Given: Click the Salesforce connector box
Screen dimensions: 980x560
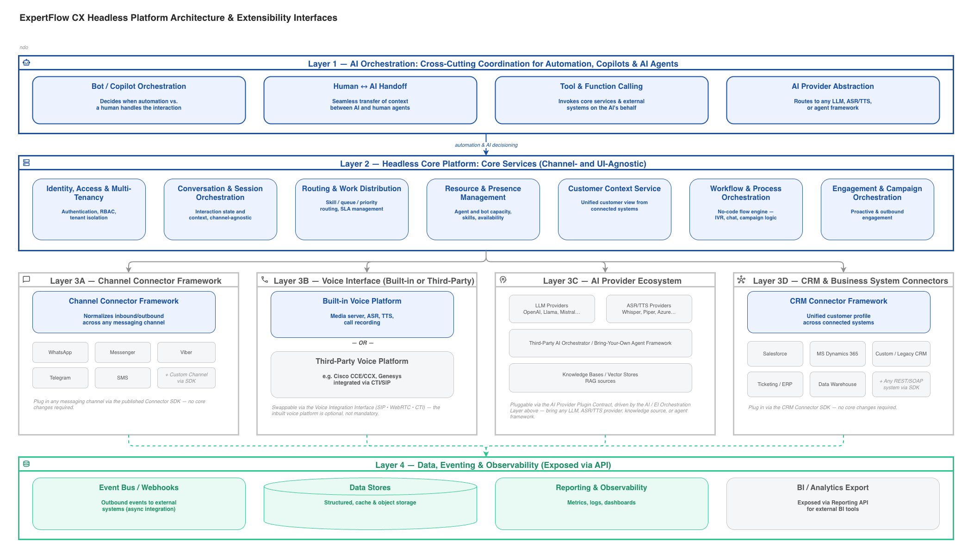Looking at the screenshot, I should point(775,354).
